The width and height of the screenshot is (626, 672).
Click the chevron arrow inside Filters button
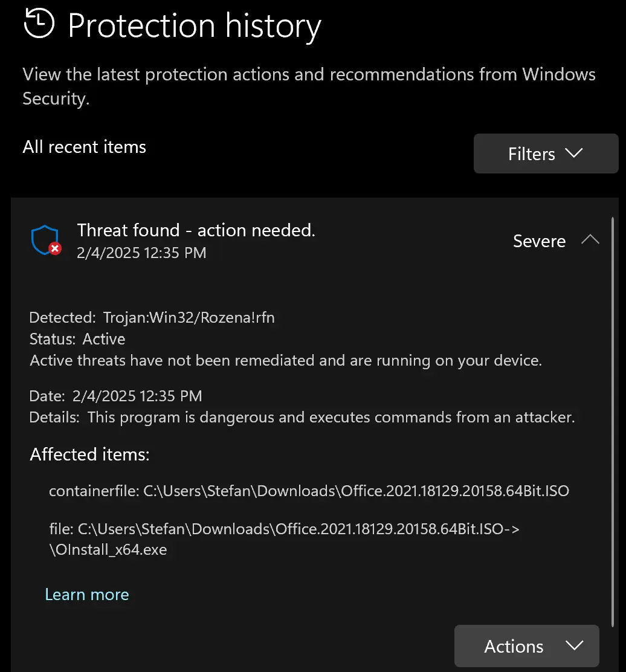point(573,153)
